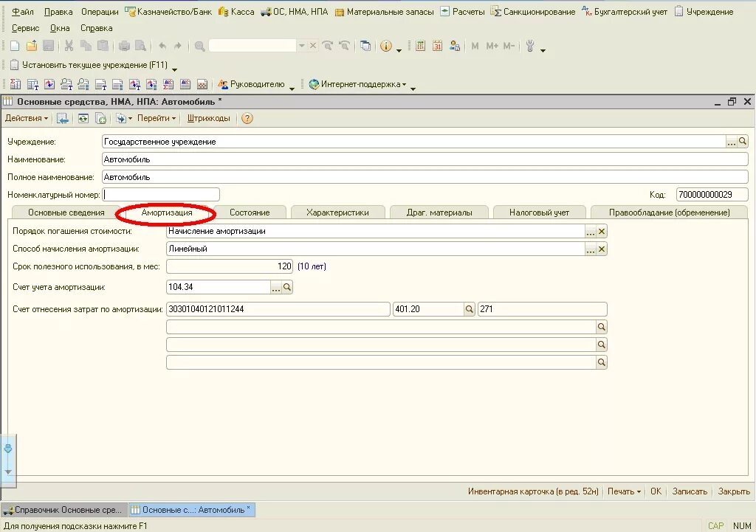Click Инвентарная карточка (в ред. 52н)
This screenshot has width=756, height=532.
[x=533, y=491]
